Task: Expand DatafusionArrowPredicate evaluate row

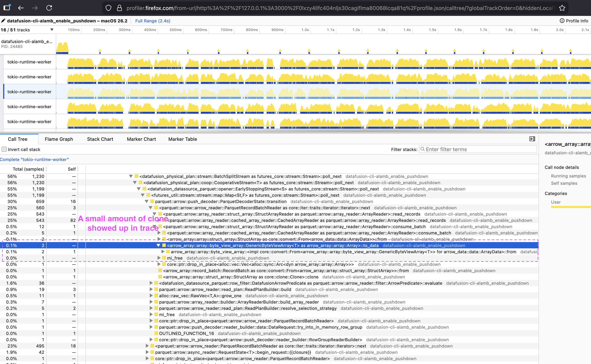Action: [x=151, y=283]
